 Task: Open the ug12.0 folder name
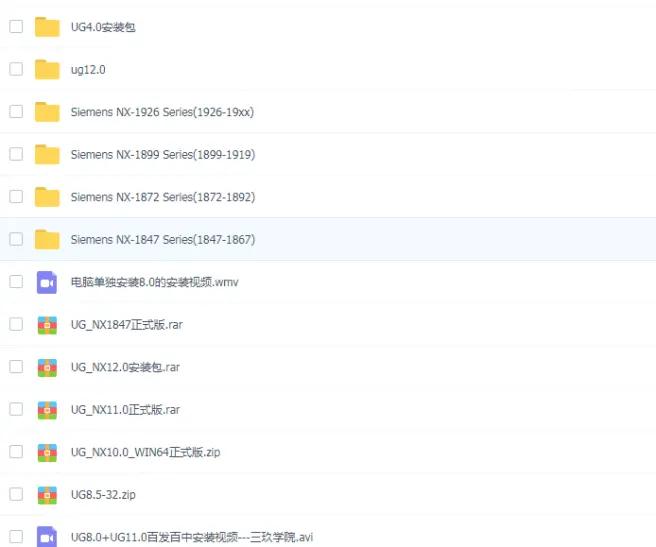88,69
